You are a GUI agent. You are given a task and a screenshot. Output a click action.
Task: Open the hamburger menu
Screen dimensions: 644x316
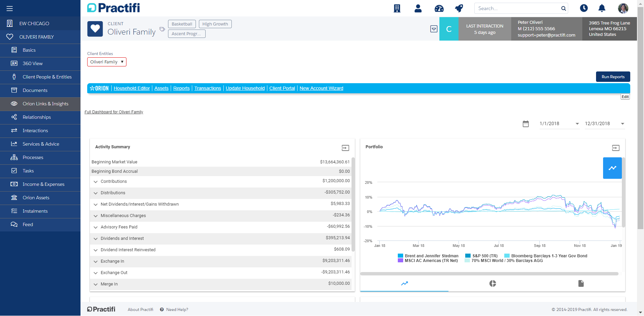click(x=9, y=8)
